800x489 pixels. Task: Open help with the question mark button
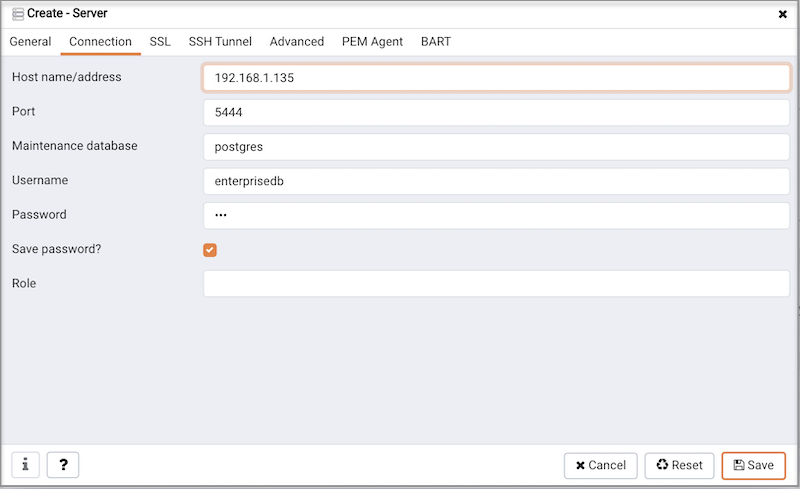pos(63,465)
